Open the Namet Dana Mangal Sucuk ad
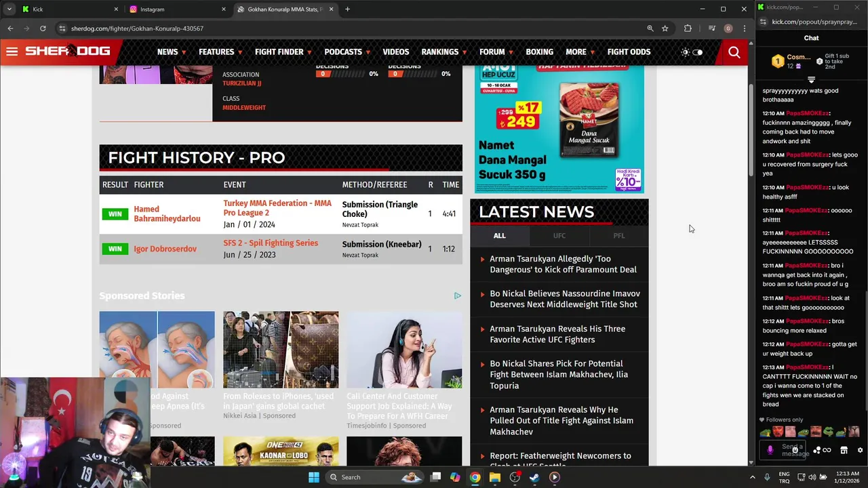Image resolution: width=868 pixels, height=488 pixels. point(560,129)
